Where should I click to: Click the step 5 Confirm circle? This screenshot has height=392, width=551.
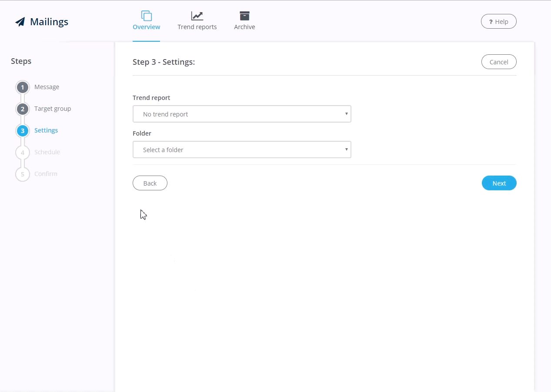click(23, 174)
